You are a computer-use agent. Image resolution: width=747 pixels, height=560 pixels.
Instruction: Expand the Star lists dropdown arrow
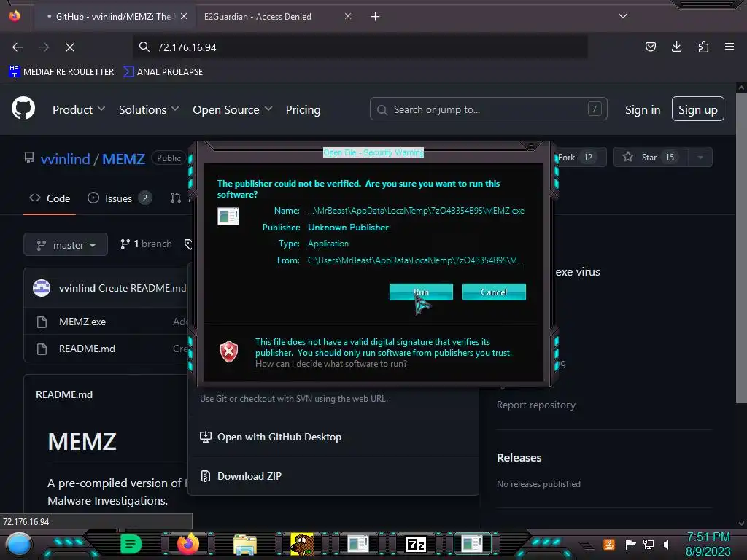tap(700, 157)
